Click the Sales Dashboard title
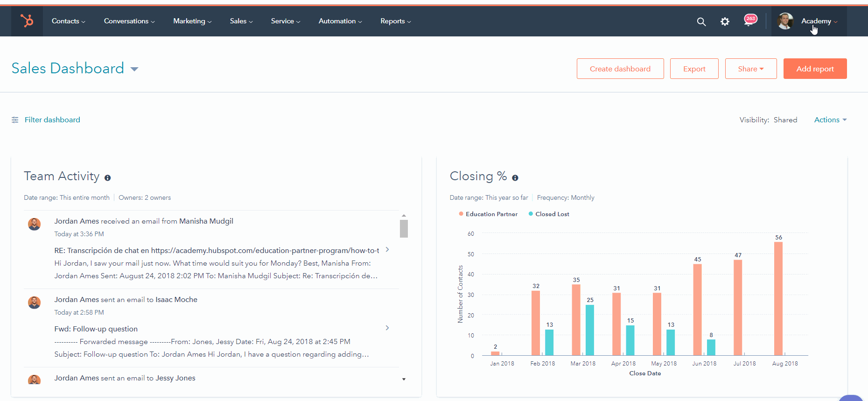Image resolution: width=868 pixels, height=401 pixels. (x=68, y=68)
